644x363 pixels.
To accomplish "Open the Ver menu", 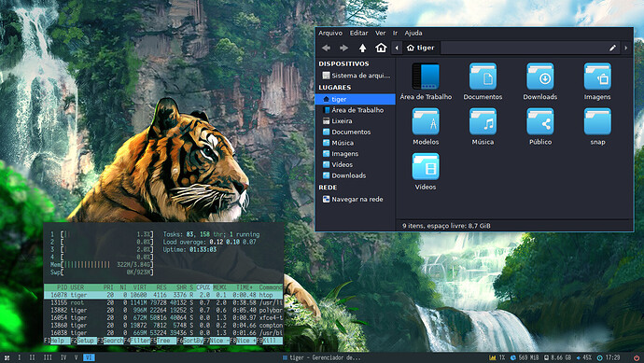I will tap(380, 33).
